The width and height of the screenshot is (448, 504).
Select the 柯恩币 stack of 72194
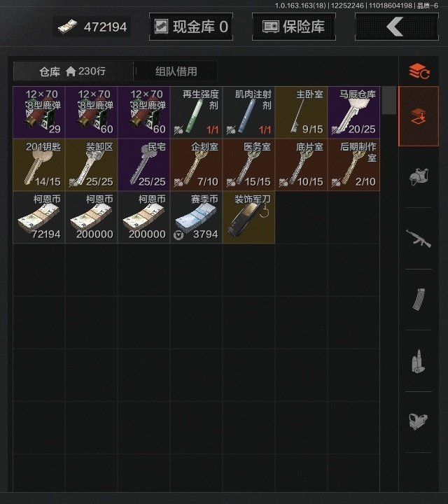[39, 217]
